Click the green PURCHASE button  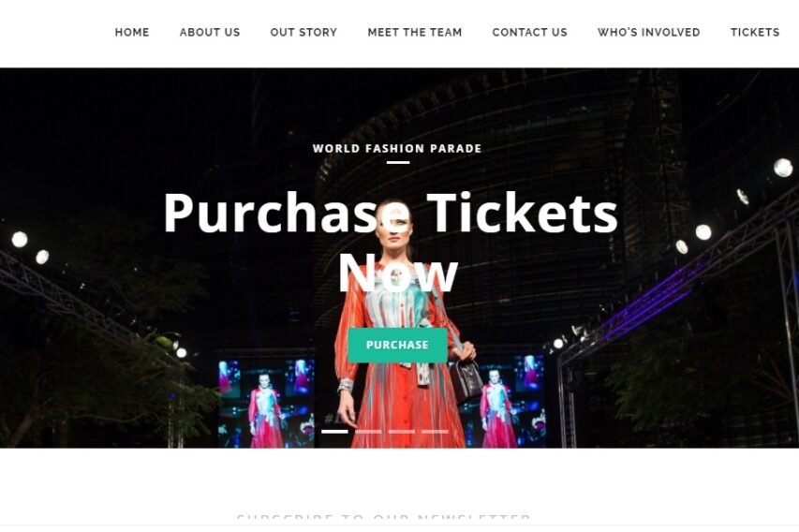point(397,345)
